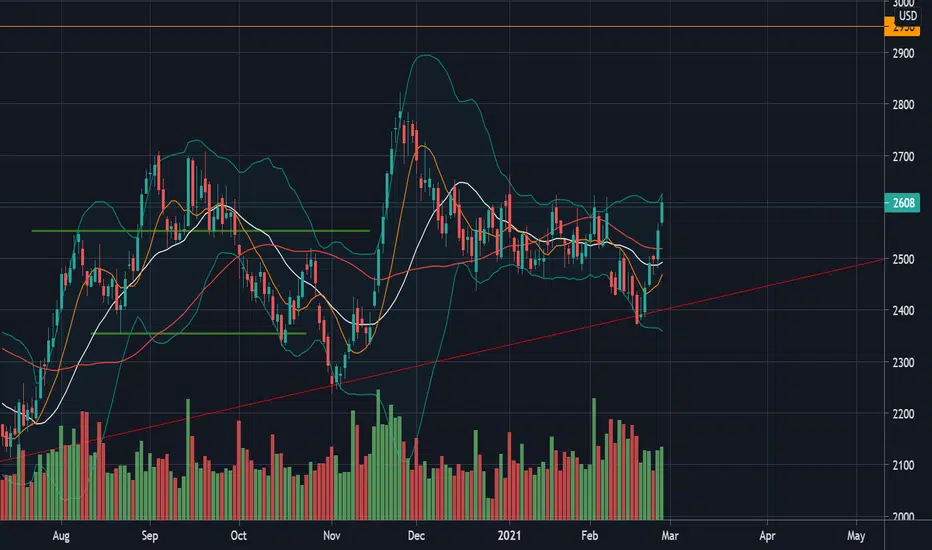This screenshot has width=932, height=550.
Task: Click the 2608 current price label
Action: [x=902, y=203]
